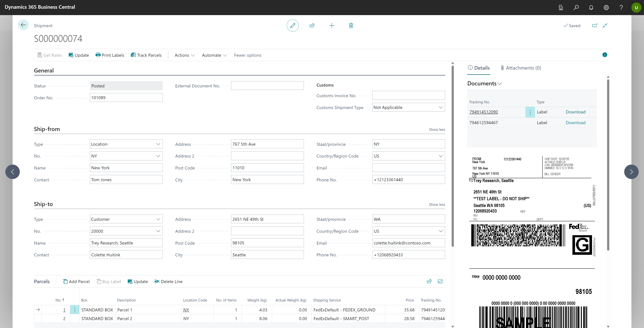Switch to the Details tab
Image resolution: width=644 pixels, height=328 pixels.
[479, 68]
